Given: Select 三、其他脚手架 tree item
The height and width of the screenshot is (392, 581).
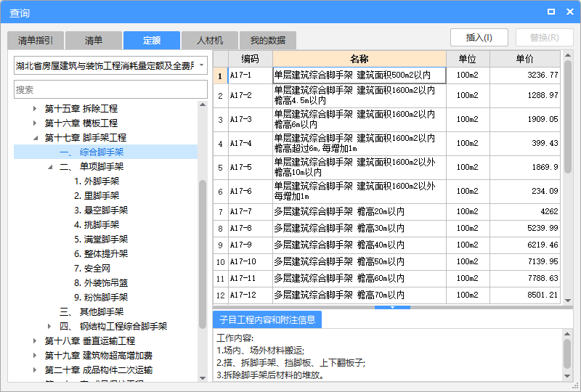Looking at the screenshot, I should pos(92,312).
